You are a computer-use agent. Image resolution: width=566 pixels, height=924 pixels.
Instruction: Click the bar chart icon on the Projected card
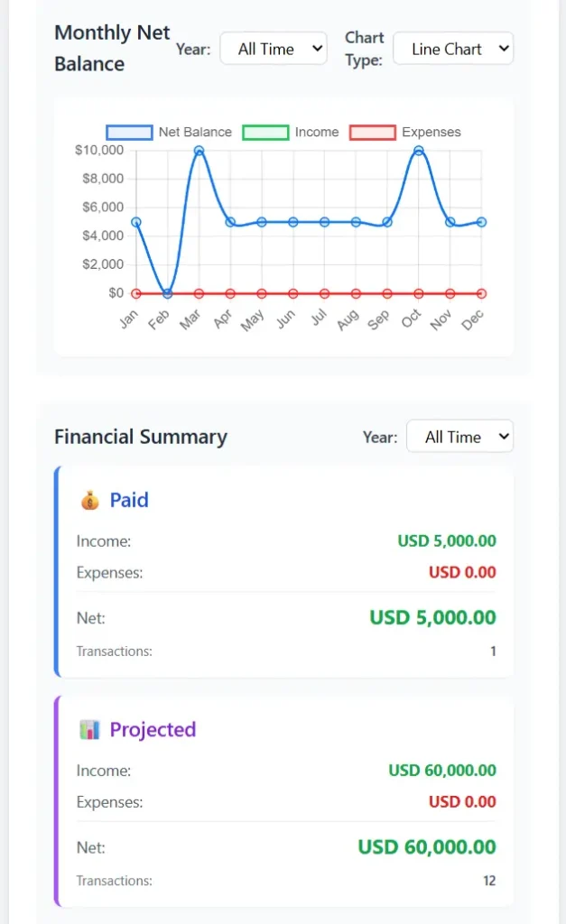pyautogui.click(x=89, y=729)
